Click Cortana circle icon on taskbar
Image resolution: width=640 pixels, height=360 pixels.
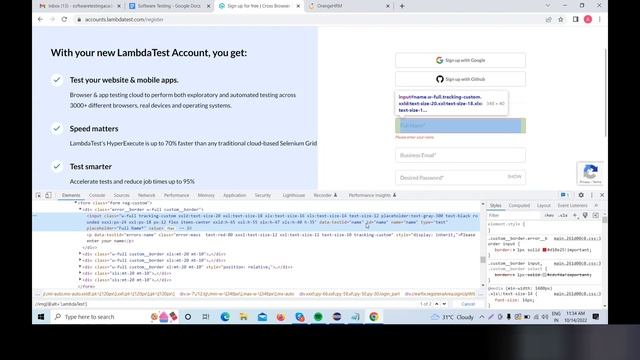click(x=188, y=317)
